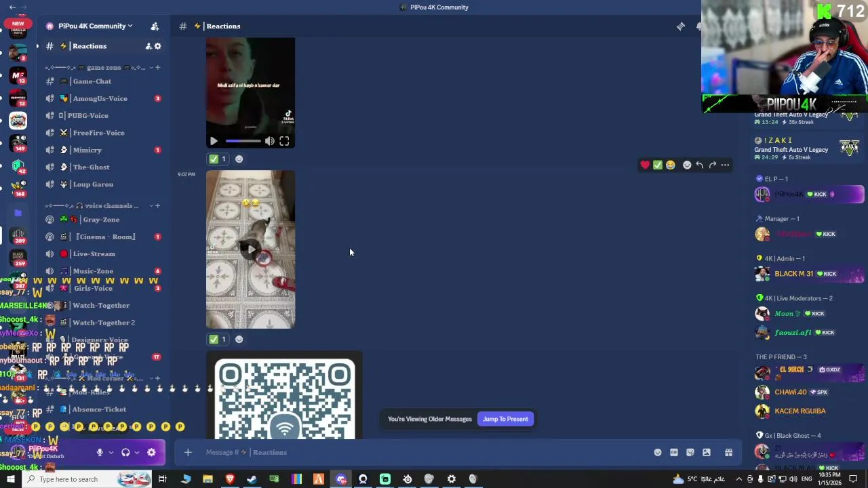Screen dimensions: 868x488
Task: Open GIF picker in message bar
Action: [674, 452]
